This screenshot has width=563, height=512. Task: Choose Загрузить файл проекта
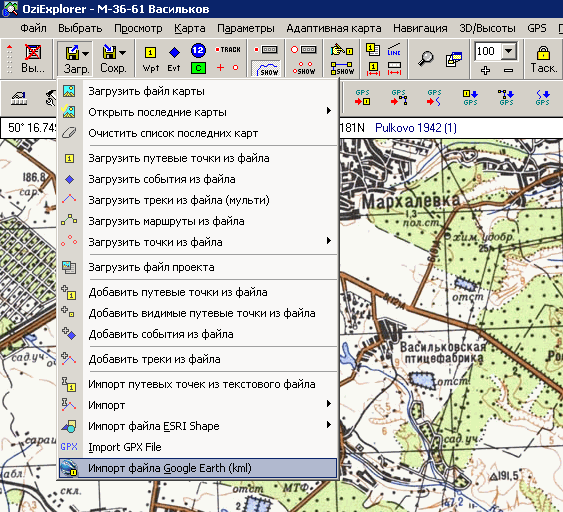click(198, 267)
